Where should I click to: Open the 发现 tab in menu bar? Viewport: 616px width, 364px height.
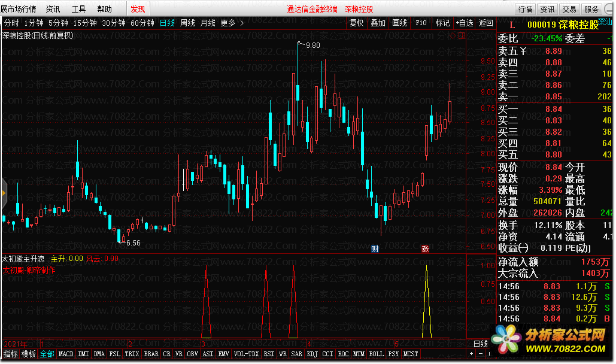(x=138, y=9)
